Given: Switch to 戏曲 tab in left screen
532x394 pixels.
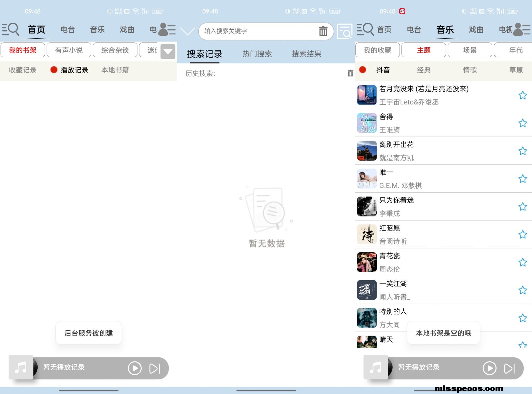Looking at the screenshot, I should tap(127, 29).
